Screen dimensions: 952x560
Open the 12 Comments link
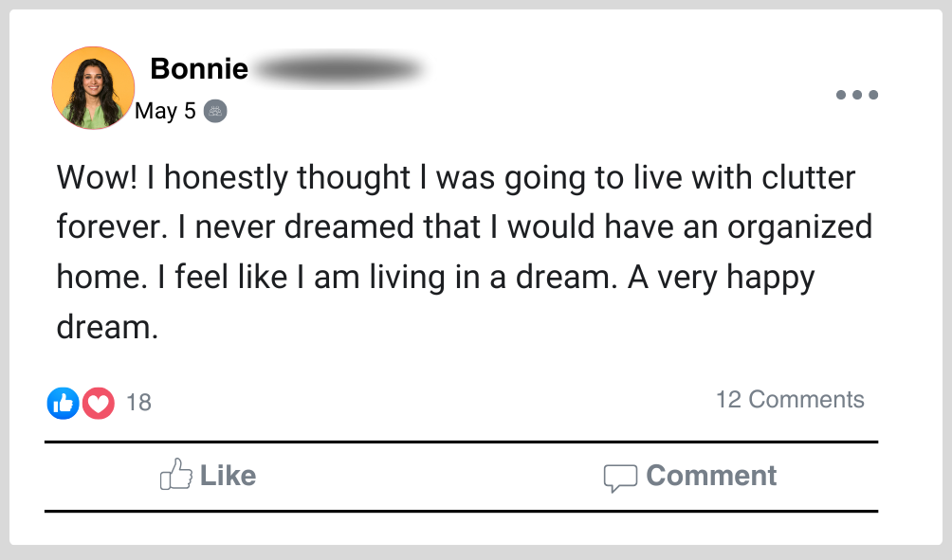[790, 399]
